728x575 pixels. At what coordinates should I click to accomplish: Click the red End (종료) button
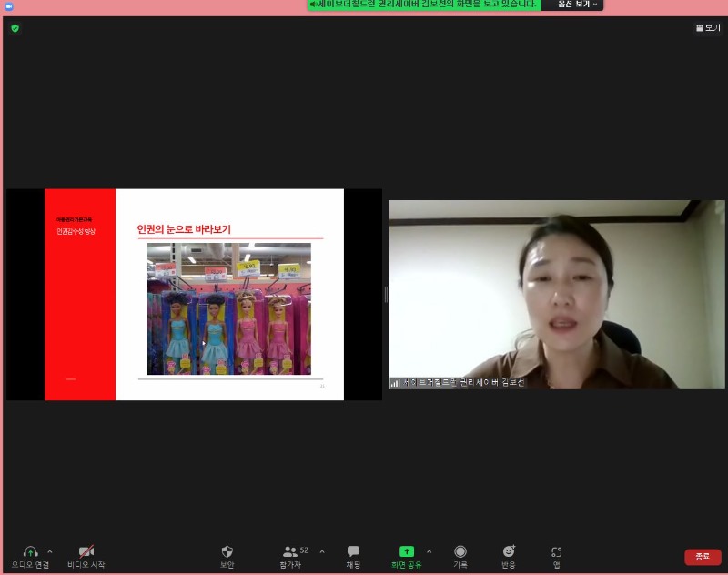pos(703,556)
